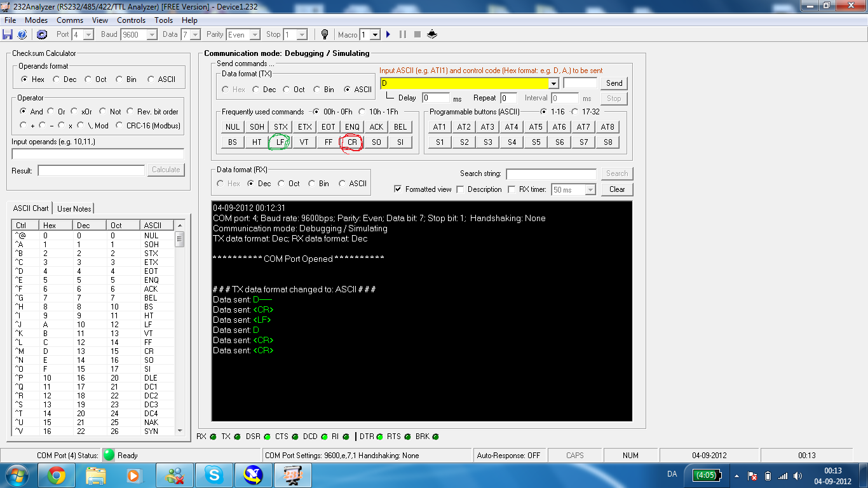Viewport: 868px width, 488px height.
Task: Click the Save floppy disk icon
Action: point(8,34)
